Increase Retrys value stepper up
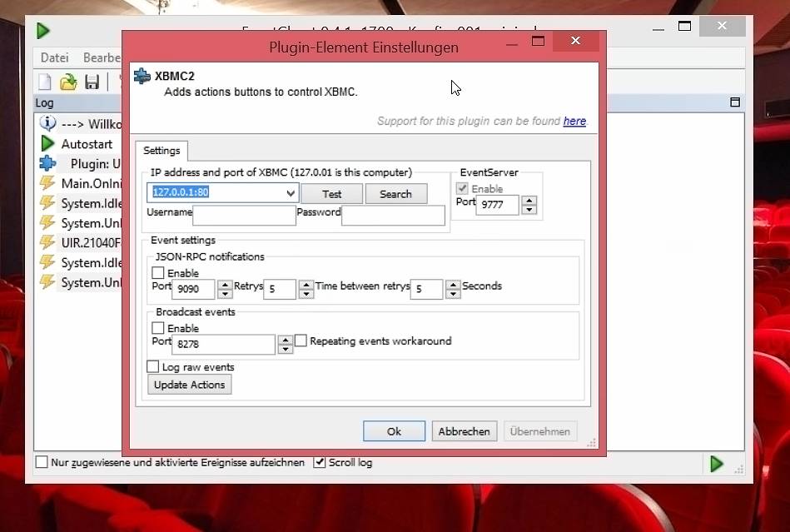 point(306,284)
